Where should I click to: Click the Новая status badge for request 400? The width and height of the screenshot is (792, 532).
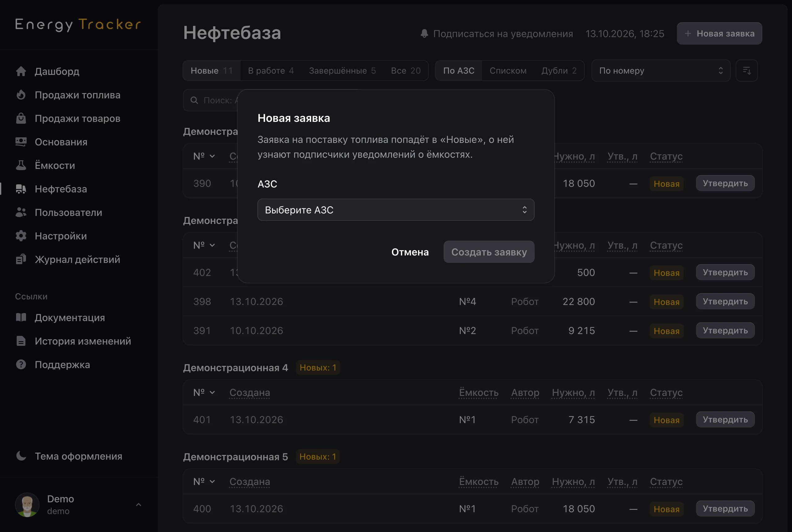pos(666,509)
